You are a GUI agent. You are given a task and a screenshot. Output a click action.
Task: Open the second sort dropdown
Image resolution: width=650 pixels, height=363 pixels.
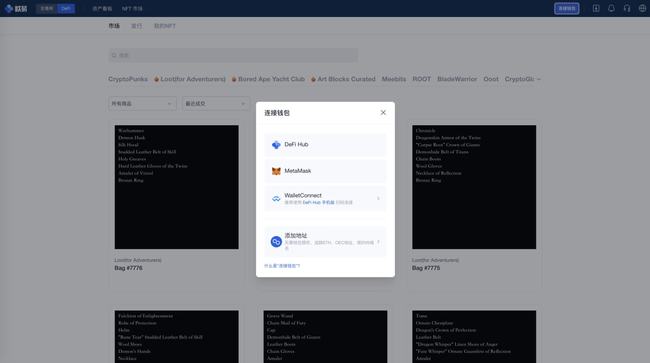point(216,104)
